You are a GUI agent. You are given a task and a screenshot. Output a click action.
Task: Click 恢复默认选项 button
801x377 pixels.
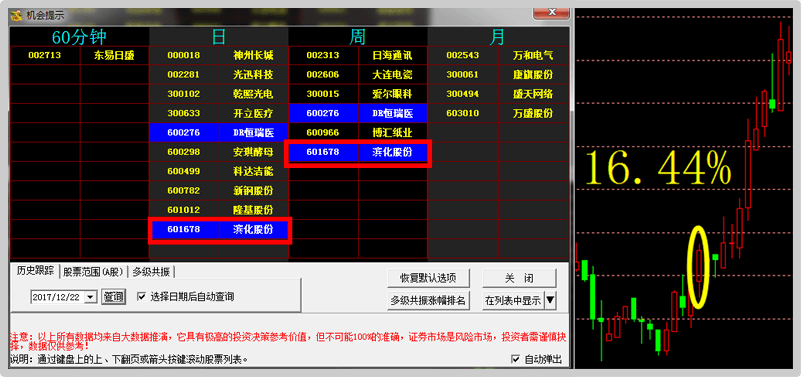[x=428, y=278]
